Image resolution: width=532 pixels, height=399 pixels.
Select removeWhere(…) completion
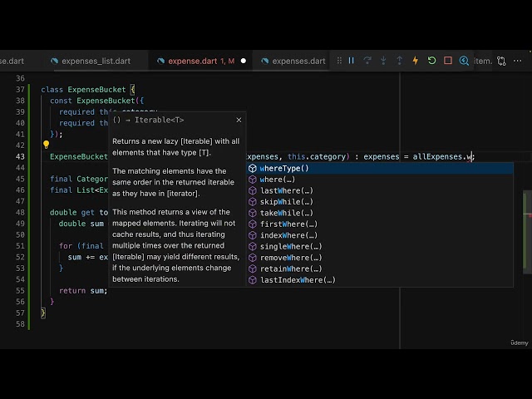pyautogui.click(x=380, y=258)
